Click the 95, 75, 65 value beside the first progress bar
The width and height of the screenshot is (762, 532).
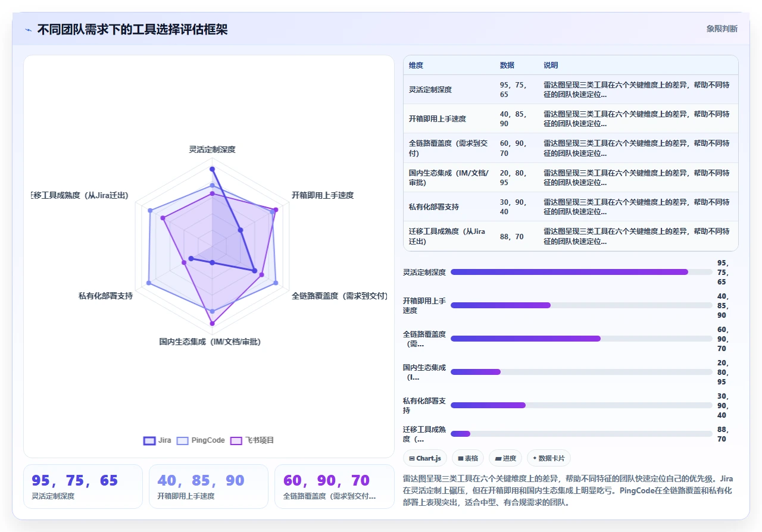pos(723,272)
